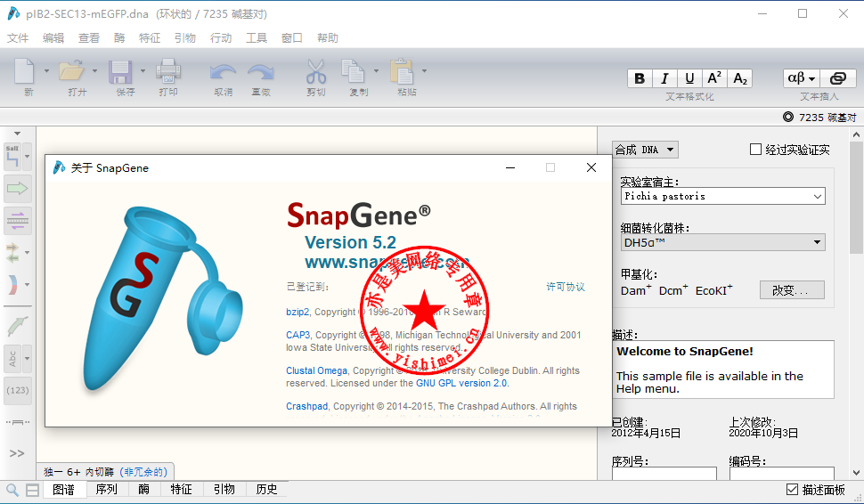Toggle the description panel checkbox
864x504 pixels.
(792, 489)
